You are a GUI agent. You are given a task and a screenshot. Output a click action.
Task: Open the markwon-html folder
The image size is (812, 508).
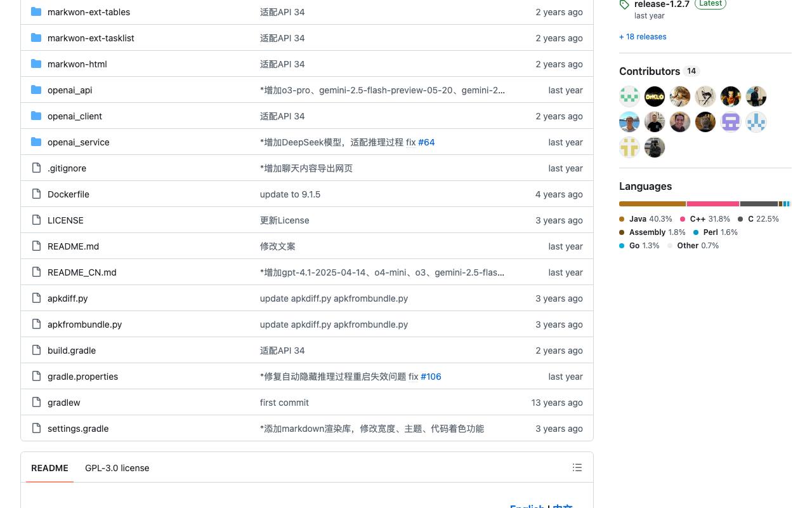coord(77,64)
